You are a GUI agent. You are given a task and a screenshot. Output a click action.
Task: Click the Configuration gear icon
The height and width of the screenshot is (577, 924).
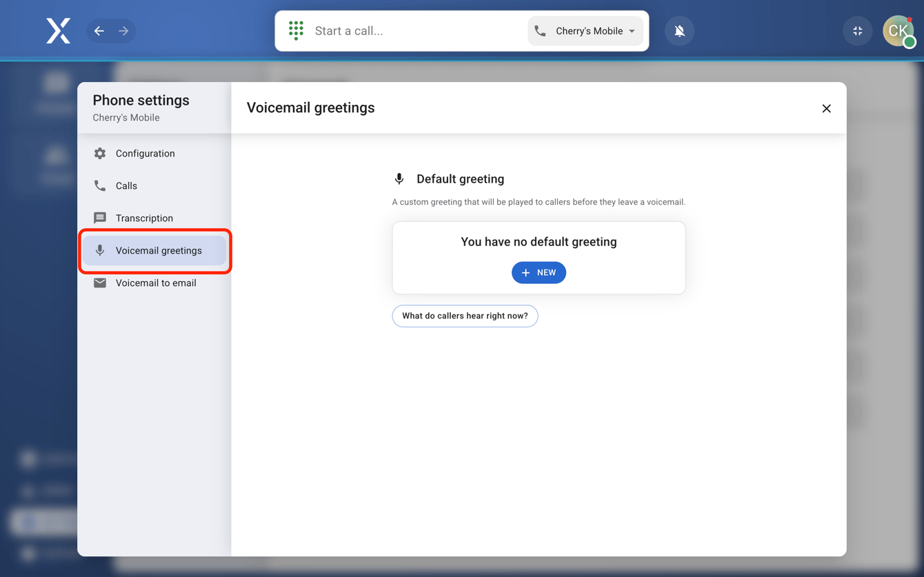pyautogui.click(x=100, y=154)
